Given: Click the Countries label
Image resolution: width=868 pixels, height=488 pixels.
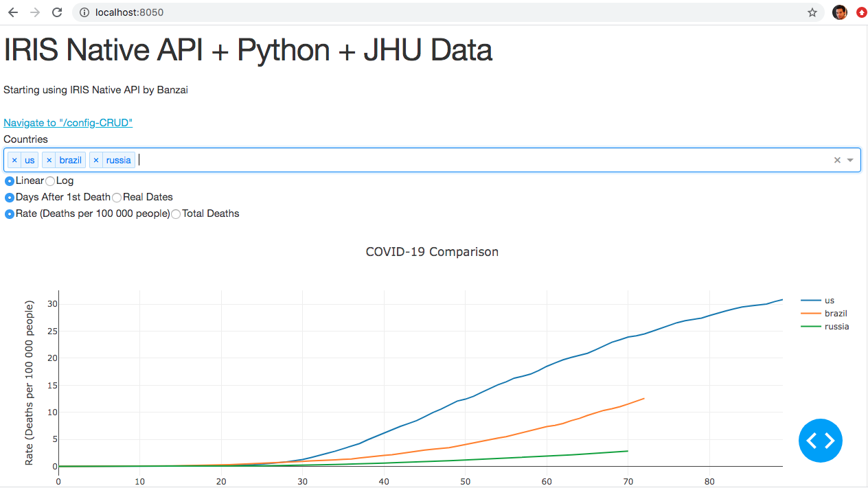Looking at the screenshot, I should (x=25, y=139).
